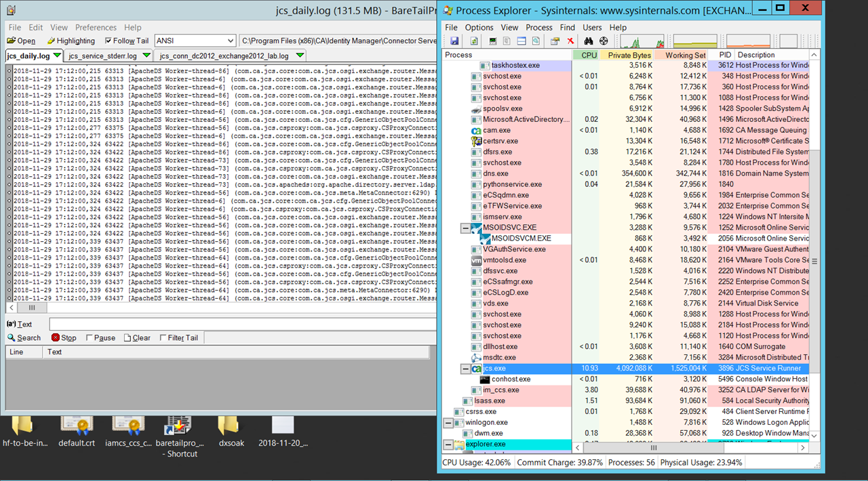Sort by the PID column header
The height and width of the screenshot is (481, 868).
(722, 55)
